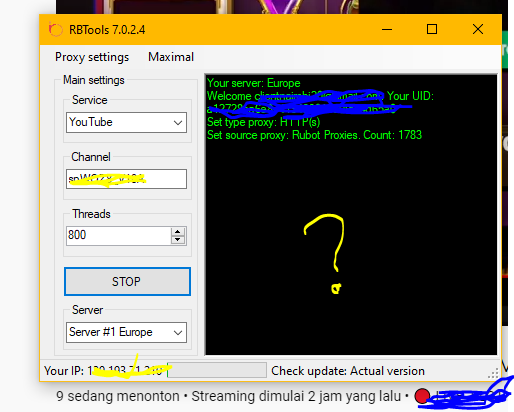The image size is (514, 412).
Task: Click the Check update status text
Action: pyautogui.click(x=348, y=371)
